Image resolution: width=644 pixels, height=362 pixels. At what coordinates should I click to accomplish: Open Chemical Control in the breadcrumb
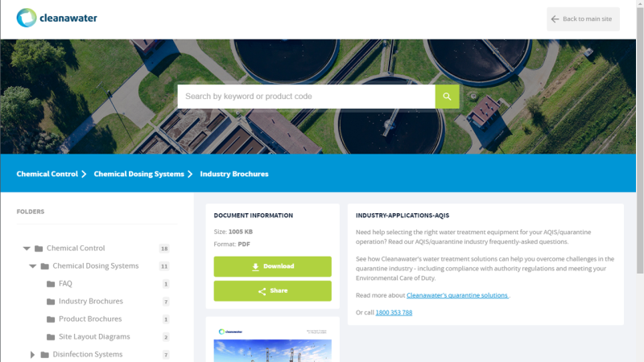[x=47, y=174]
